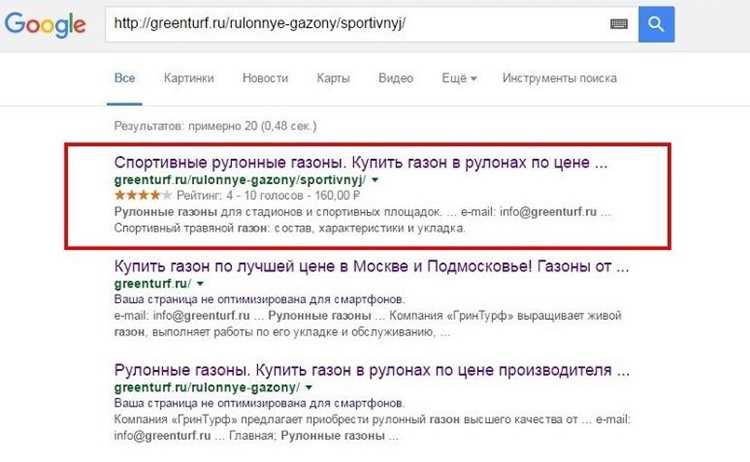Click snippet Спортивный травяной газон: состав

point(289,228)
